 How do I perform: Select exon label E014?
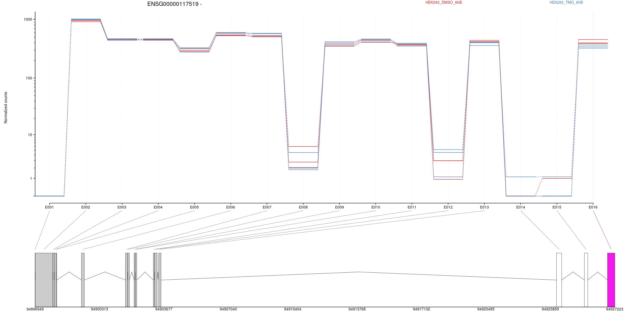(521, 207)
